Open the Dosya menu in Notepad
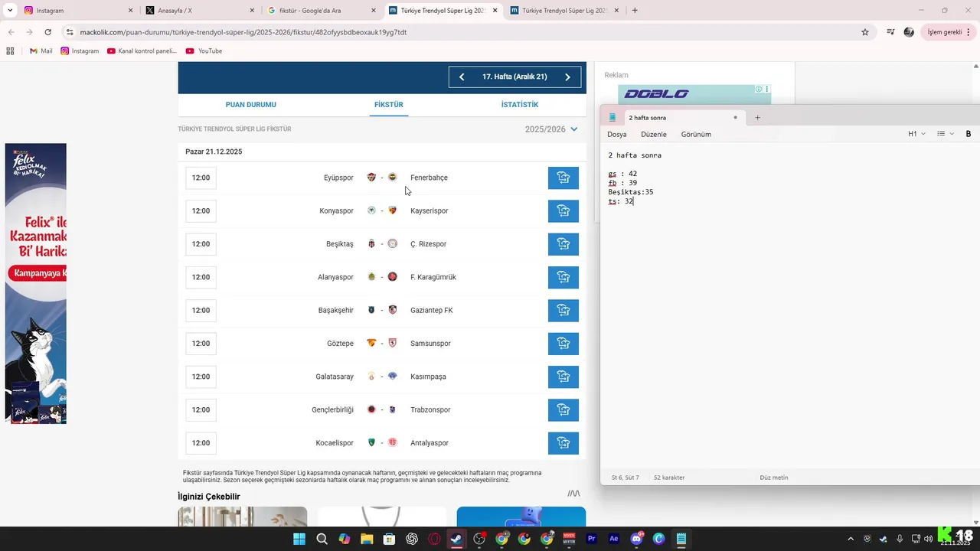Image resolution: width=980 pixels, height=551 pixels. [616, 134]
